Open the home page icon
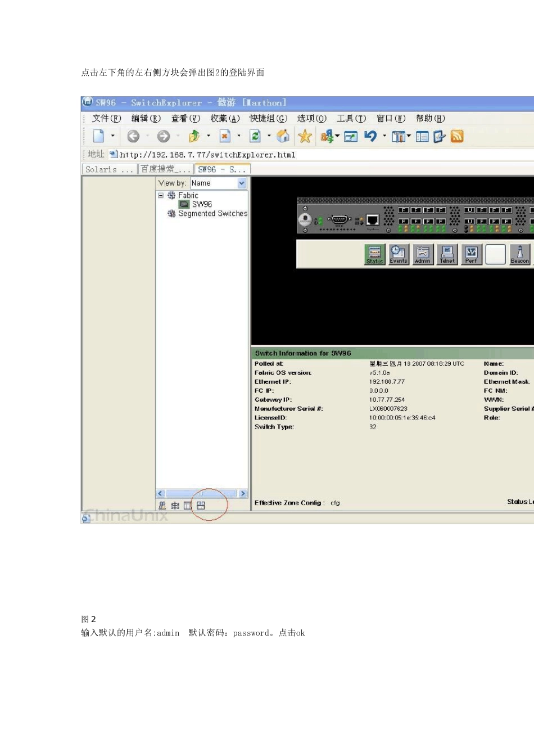This screenshot has width=534, height=756. 283,136
